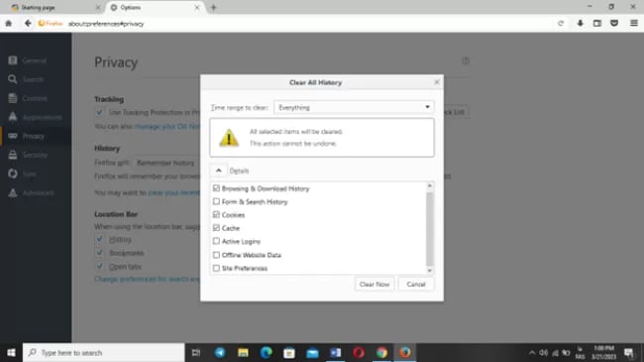Open the notification center icon
Screen dimensions: 644x362
click(629, 352)
